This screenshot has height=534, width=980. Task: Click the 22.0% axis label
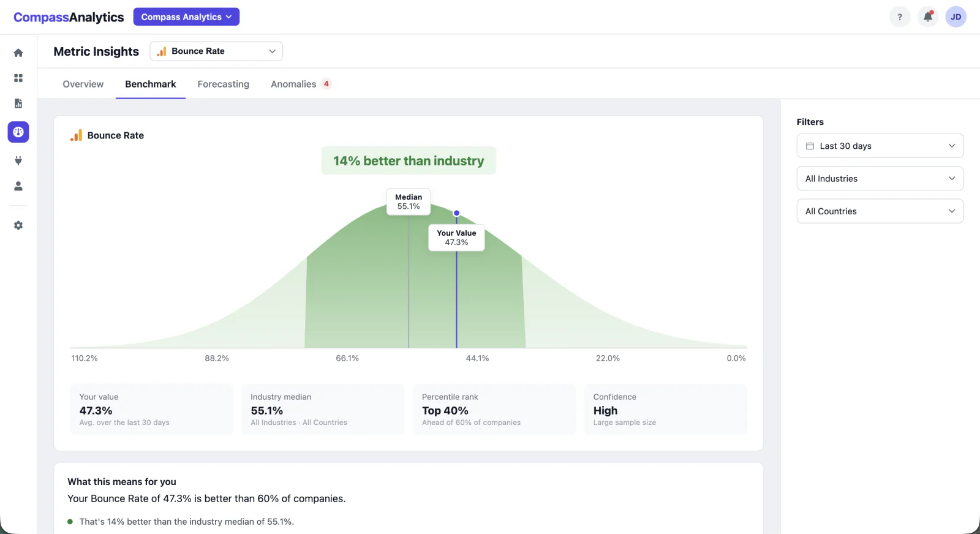tap(608, 358)
